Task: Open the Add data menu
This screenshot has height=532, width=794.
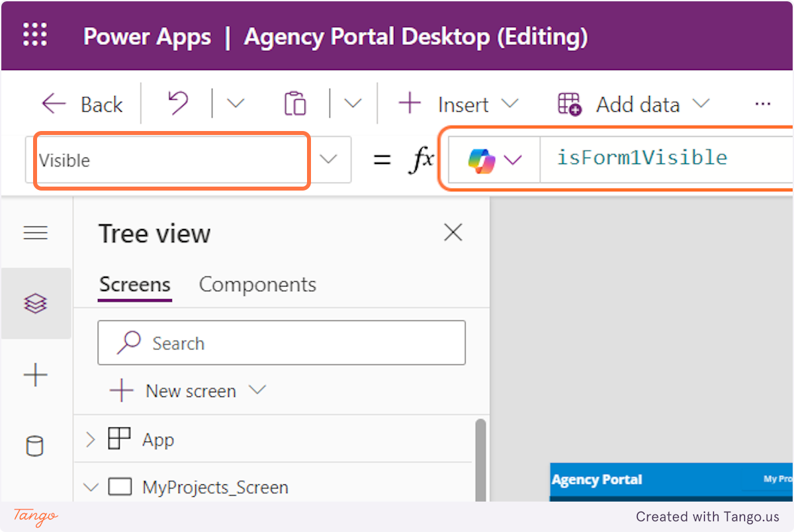Action: (x=633, y=104)
